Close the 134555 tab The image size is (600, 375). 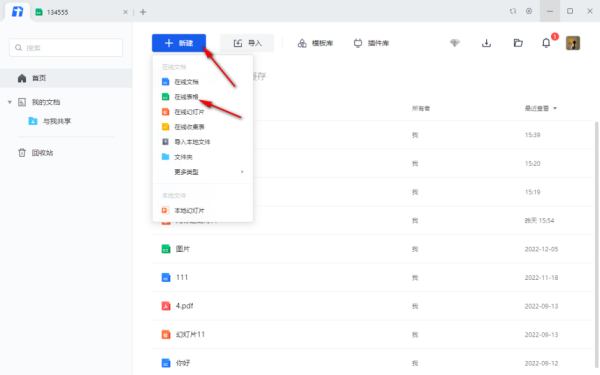[x=125, y=12]
